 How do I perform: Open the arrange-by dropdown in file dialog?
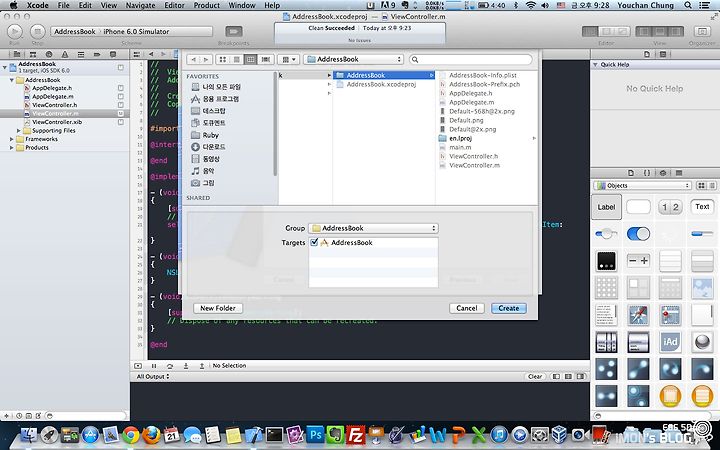click(x=288, y=60)
